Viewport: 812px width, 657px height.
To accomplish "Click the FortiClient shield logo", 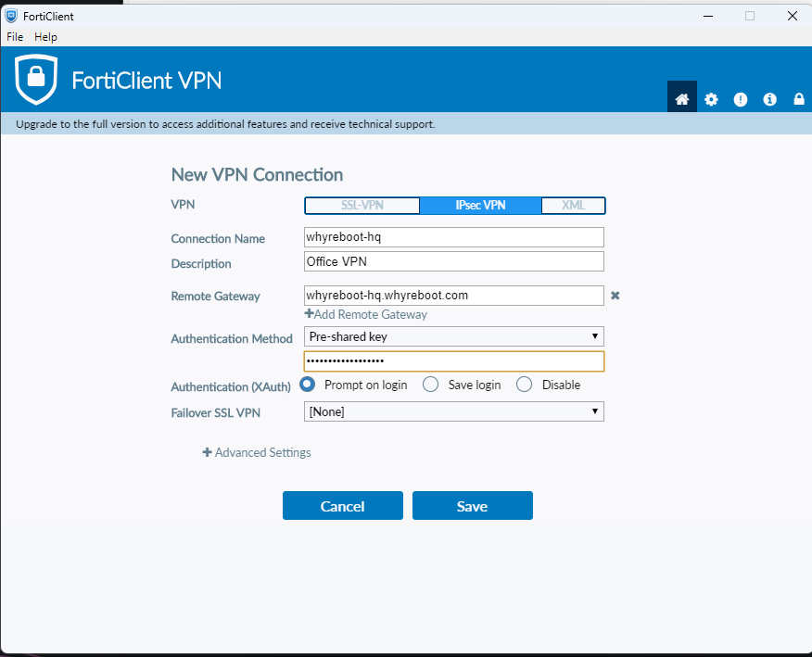I will coord(36,79).
